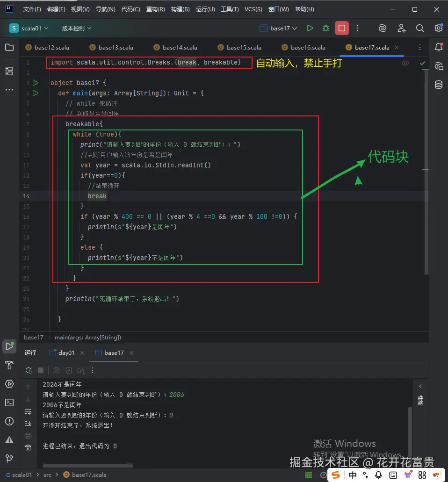Viewport: 448px width, 482px height.
Task: Stop the running process with red stop button
Action: coord(341,28)
